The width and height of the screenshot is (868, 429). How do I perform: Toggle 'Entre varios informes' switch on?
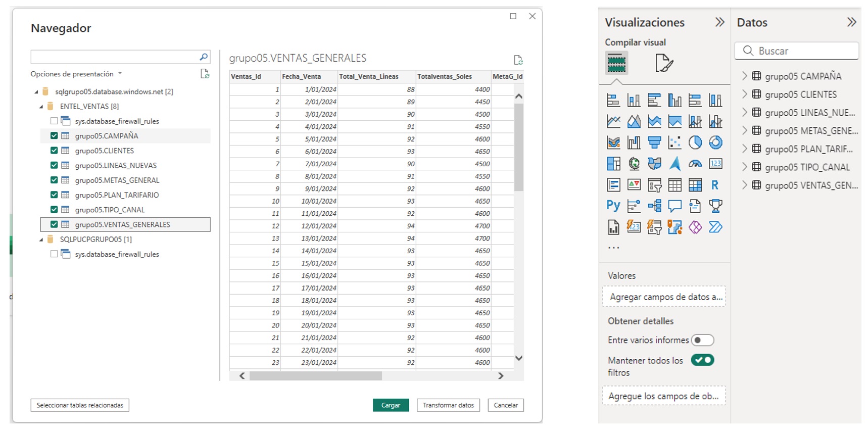pyautogui.click(x=702, y=340)
